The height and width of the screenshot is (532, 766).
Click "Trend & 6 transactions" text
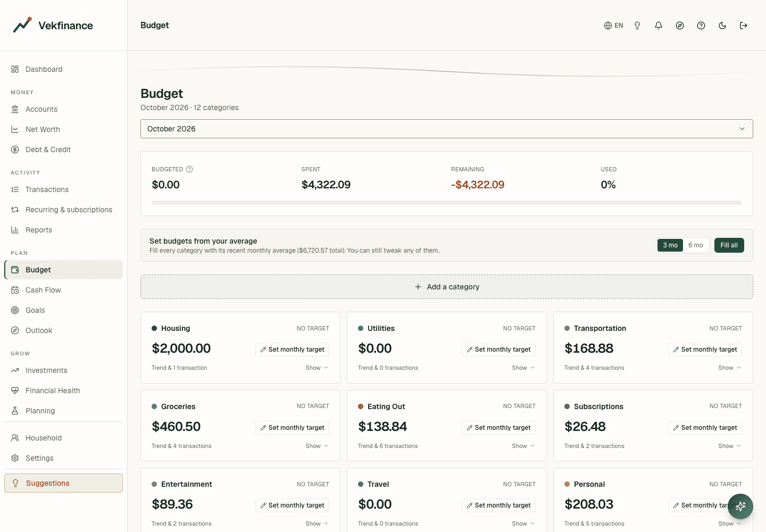(x=388, y=446)
